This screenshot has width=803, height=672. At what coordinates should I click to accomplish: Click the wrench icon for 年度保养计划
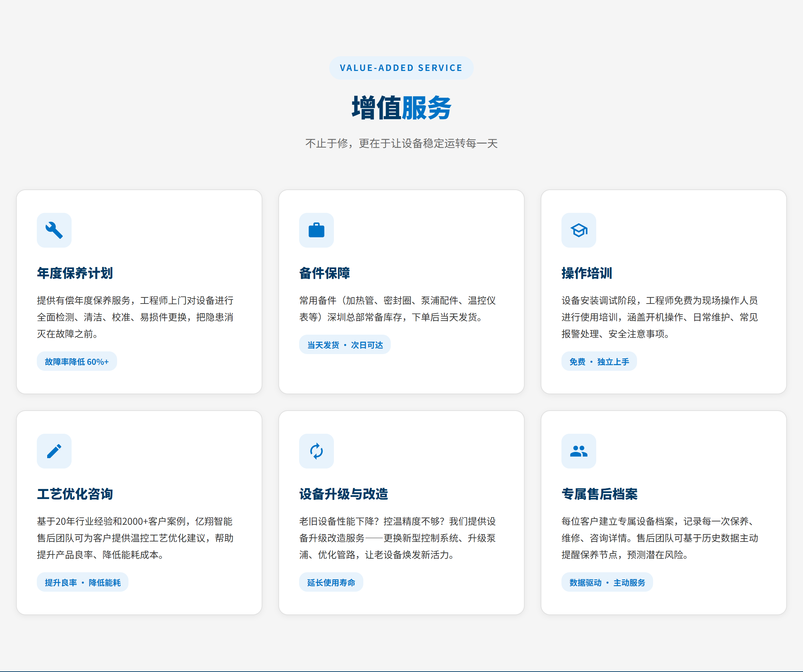[54, 230]
